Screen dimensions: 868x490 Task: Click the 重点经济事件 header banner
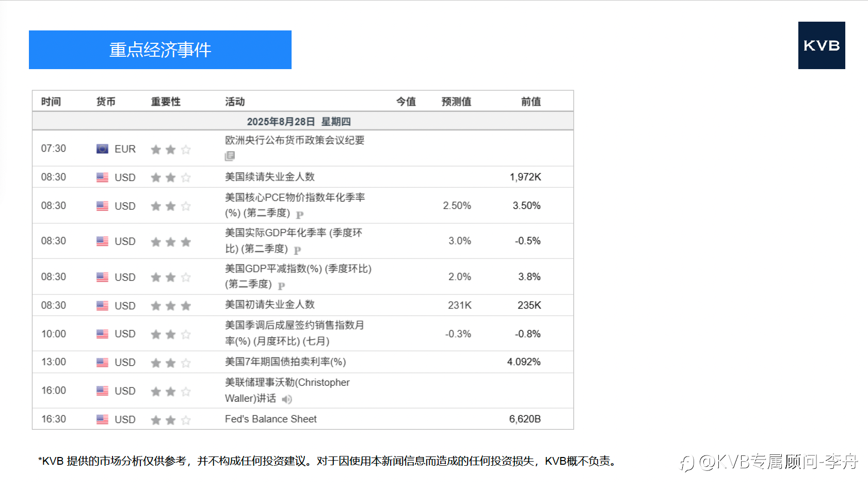tap(160, 50)
